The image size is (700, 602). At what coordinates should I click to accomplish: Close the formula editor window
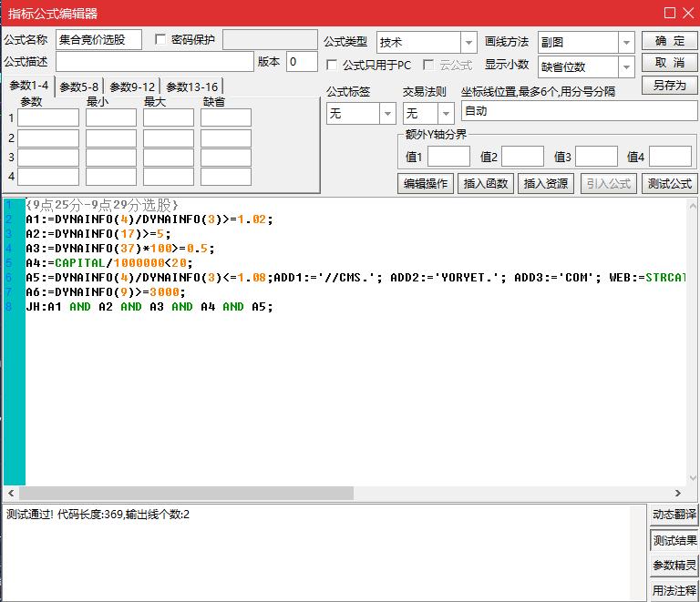point(688,13)
